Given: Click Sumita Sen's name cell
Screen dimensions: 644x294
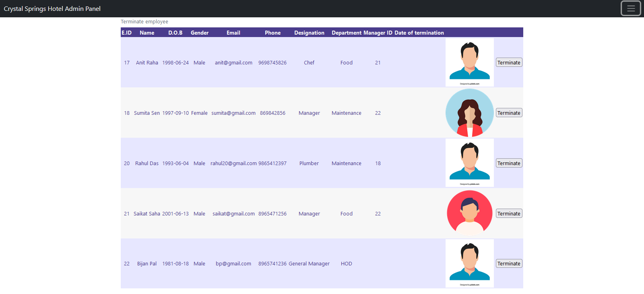Looking at the screenshot, I should point(147,113).
